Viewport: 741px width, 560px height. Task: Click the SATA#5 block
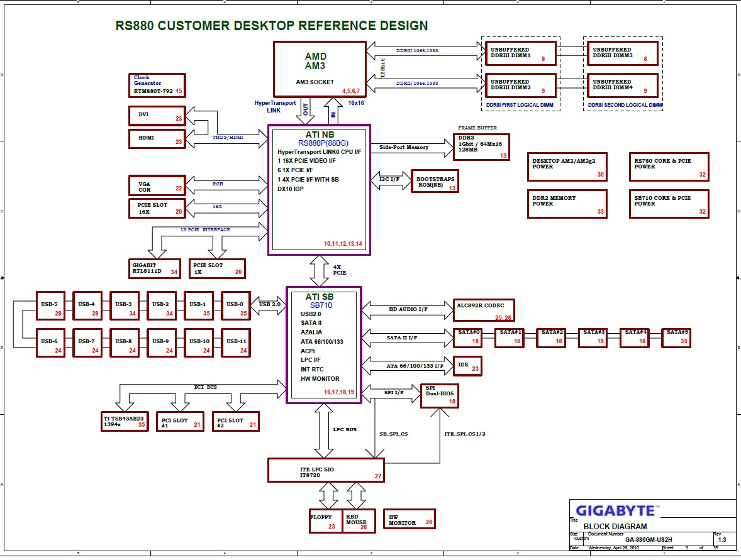(x=676, y=338)
